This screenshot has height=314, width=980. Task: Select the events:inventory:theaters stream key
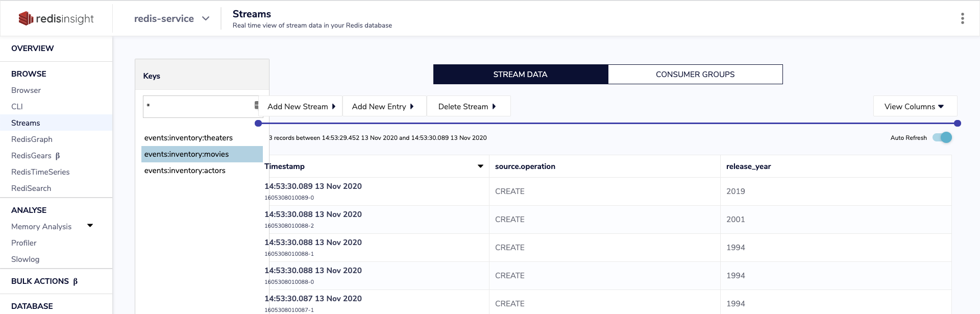click(x=188, y=138)
